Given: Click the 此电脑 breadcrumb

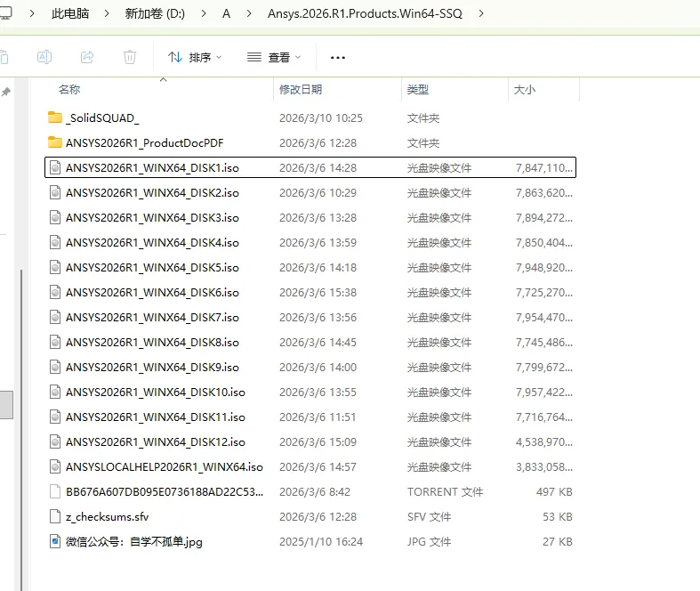Looking at the screenshot, I should click(70, 13).
